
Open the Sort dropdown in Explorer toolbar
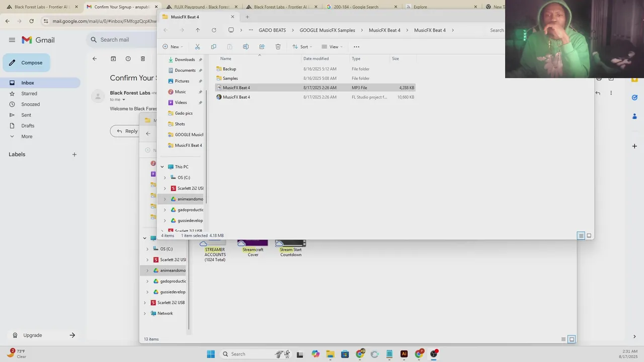tap(302, 47)
